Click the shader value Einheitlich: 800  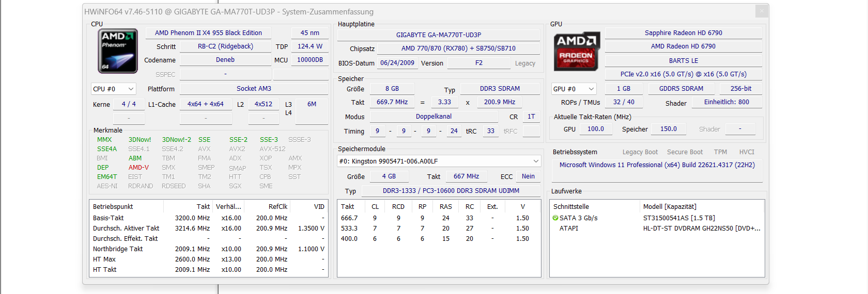726,102
